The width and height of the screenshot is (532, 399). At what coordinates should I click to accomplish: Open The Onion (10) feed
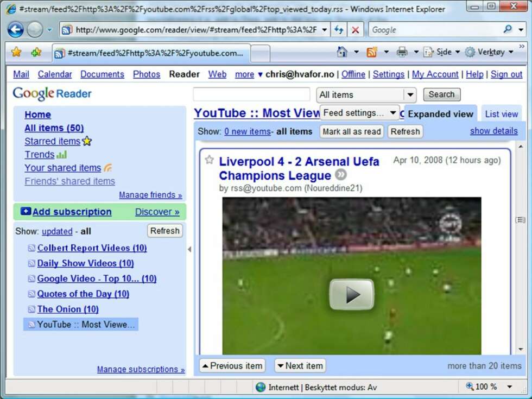(x=67, y=309)
